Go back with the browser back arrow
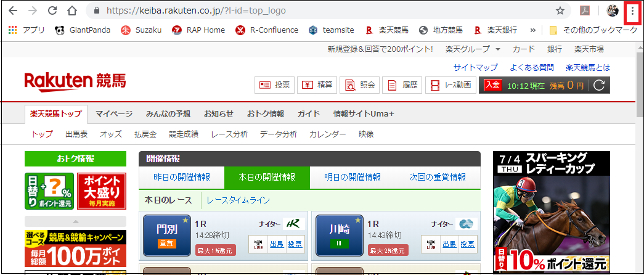This screenshot has width=644, height=275. point(13,10)
